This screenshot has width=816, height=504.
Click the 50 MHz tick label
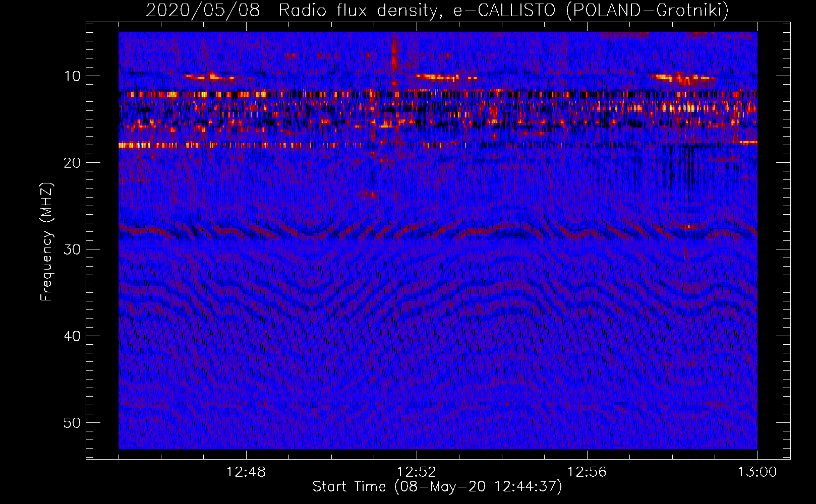tap(73, 423)
